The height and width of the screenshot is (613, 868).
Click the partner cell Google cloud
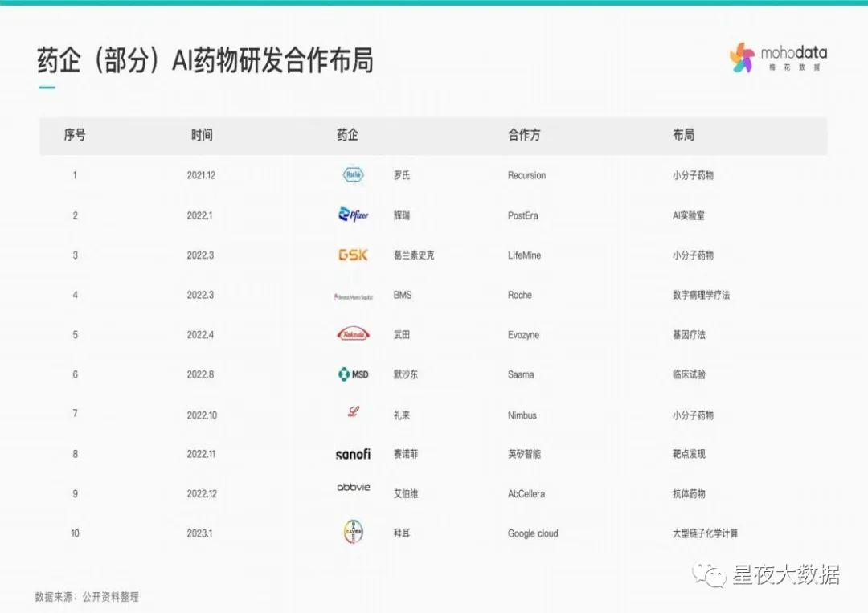click(533, 533)
